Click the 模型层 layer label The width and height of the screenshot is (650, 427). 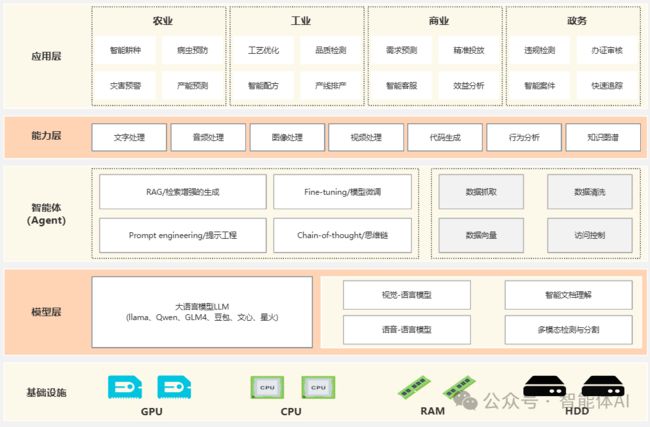(x=46, y=312)
